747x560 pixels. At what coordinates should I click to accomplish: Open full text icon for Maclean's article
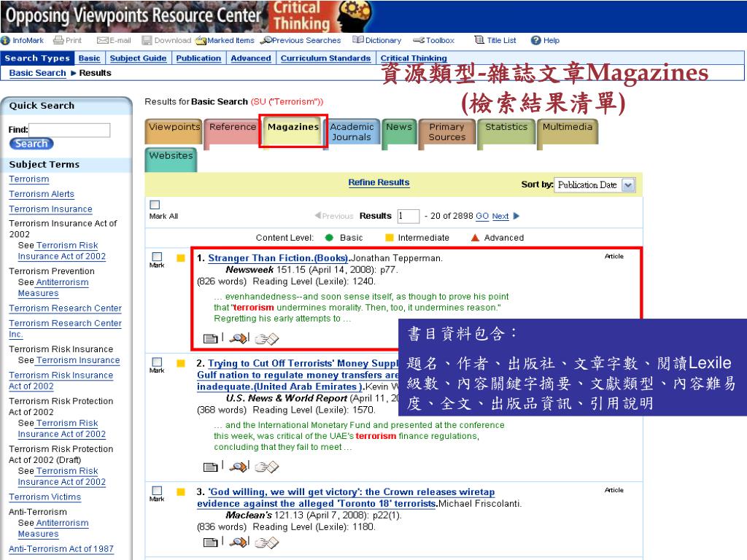pos(210,542)
